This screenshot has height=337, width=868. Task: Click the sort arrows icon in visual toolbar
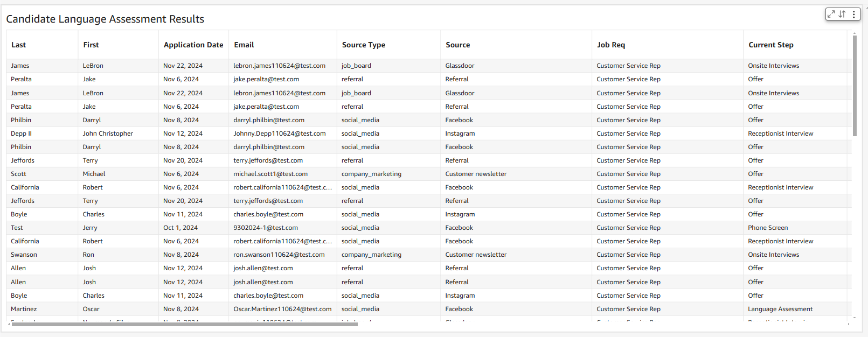pyautogui.click(x=842, y=15)
